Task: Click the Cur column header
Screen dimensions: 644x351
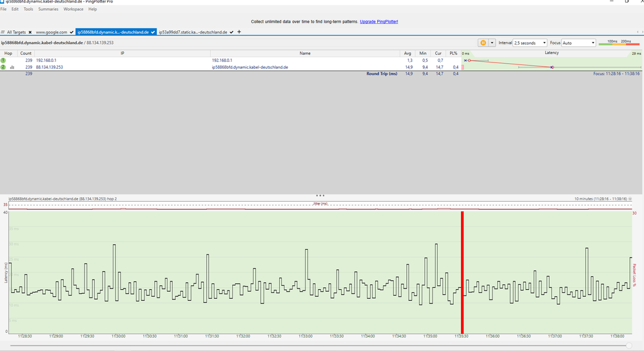Action: click(x=438, y=53)
